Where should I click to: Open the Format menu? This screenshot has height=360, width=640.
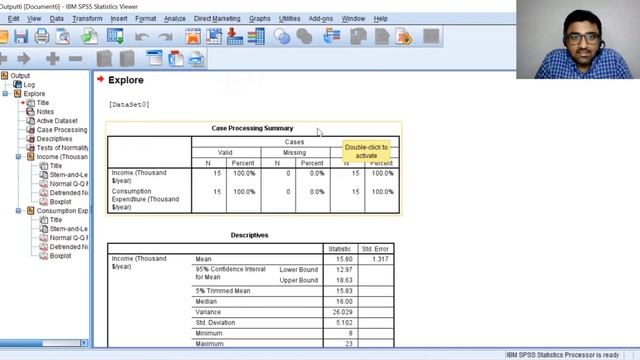[x=146, y=19]
